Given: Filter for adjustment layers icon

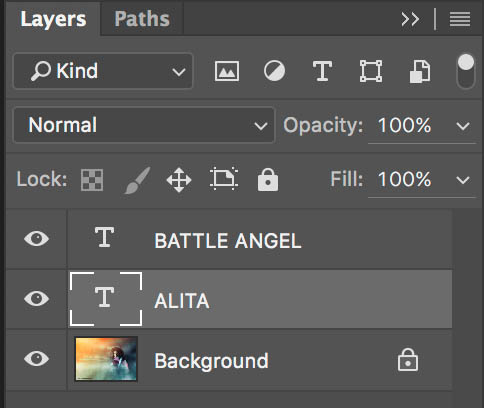Looking at the screenshot, I should coord(274,71).
